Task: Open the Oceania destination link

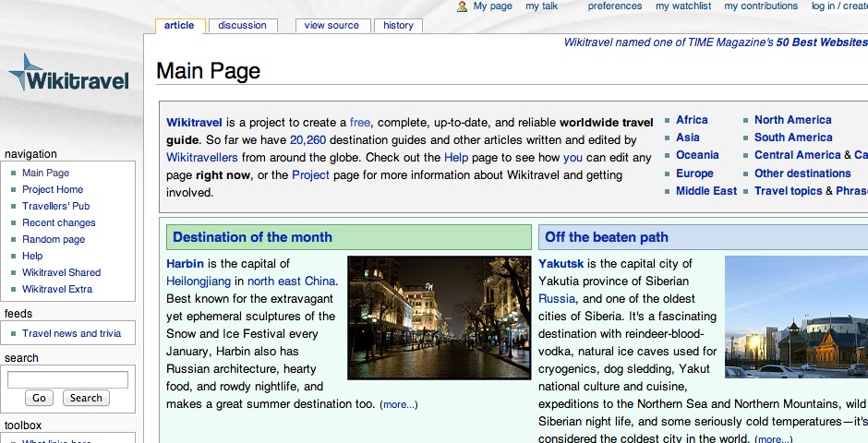Action: 697,155
